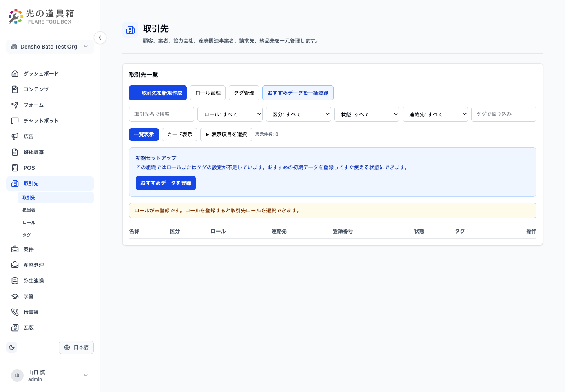The image size is (565, 392).
Task: Switch to 一覧表示 list view
Action: [x=144, y=134]
